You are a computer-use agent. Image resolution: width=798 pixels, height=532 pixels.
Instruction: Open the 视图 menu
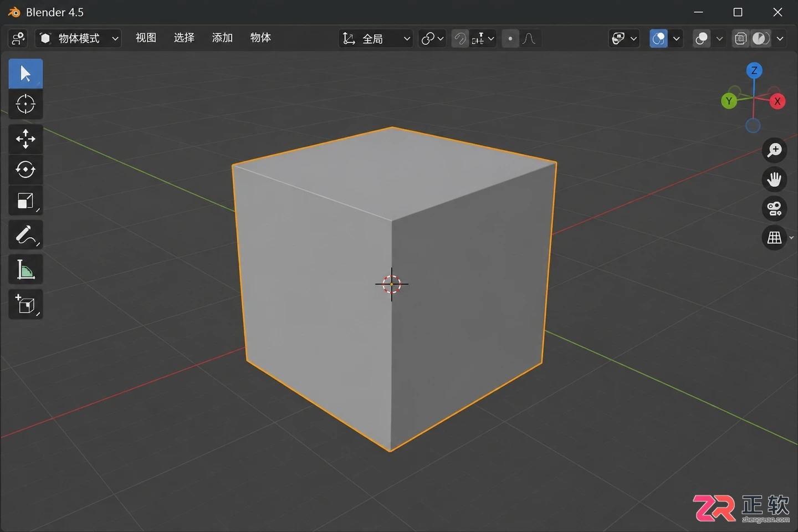click(146, 38)
